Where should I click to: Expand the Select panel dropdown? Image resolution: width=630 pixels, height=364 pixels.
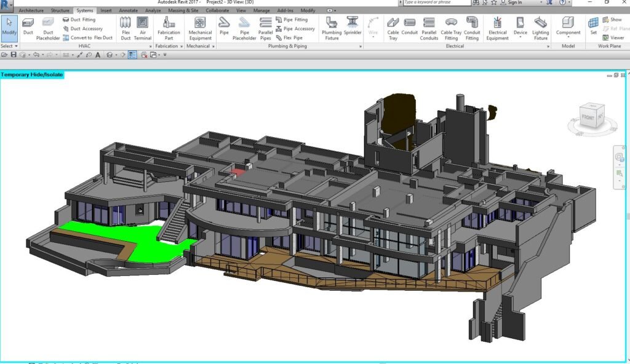click(9, 46)
